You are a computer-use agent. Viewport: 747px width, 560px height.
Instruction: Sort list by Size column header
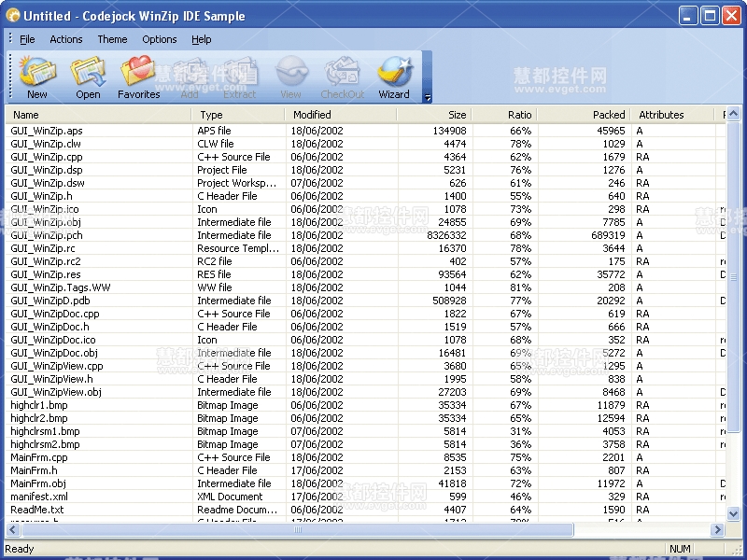pyautogui.click(x=434, y=115)
